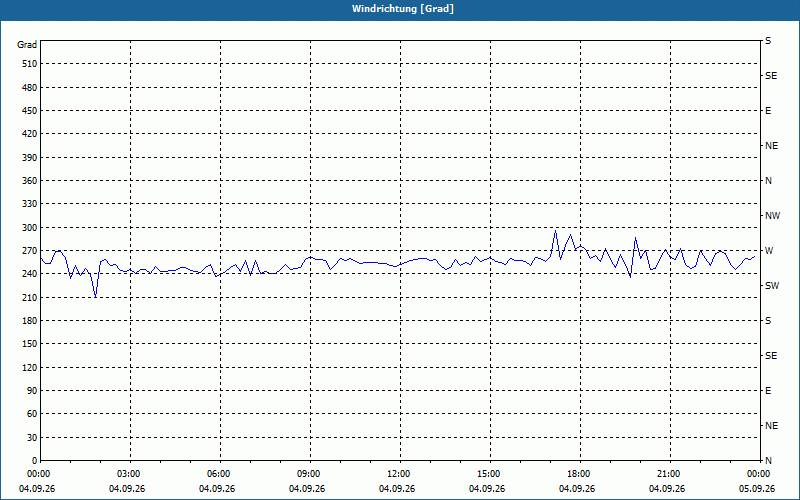Select the 06:00 time axis label
Viewport: 800px width, 500px height.
tap(219, 474)
